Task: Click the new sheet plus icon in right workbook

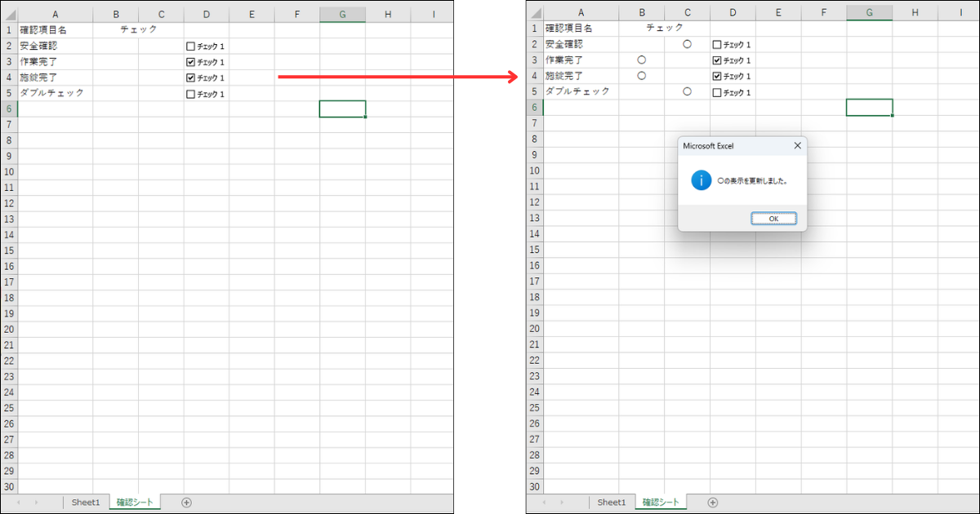Action: coord(713,503)
